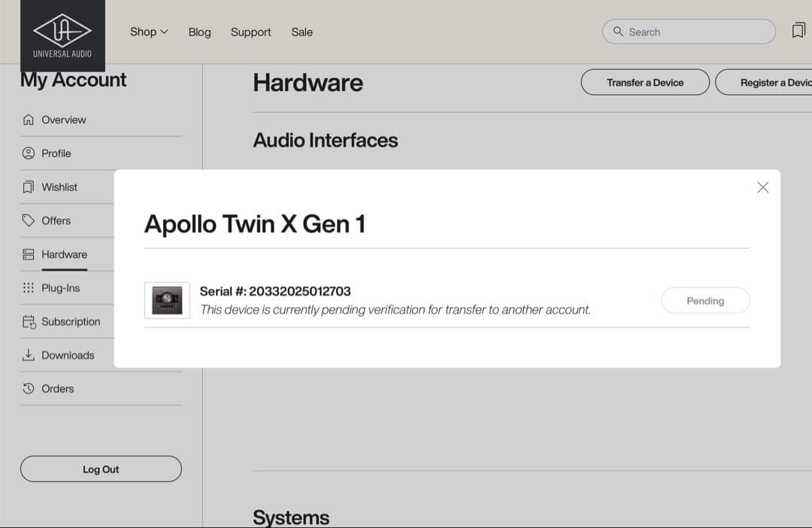Click the Orders history clock icon
This screenshot has height=528, width=812.
pyautogui.click(x=29, y=388)
